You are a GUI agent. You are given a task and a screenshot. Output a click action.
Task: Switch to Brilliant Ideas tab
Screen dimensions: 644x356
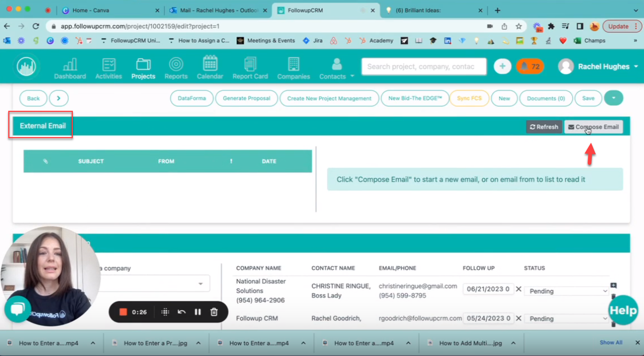tap(434, 10)
